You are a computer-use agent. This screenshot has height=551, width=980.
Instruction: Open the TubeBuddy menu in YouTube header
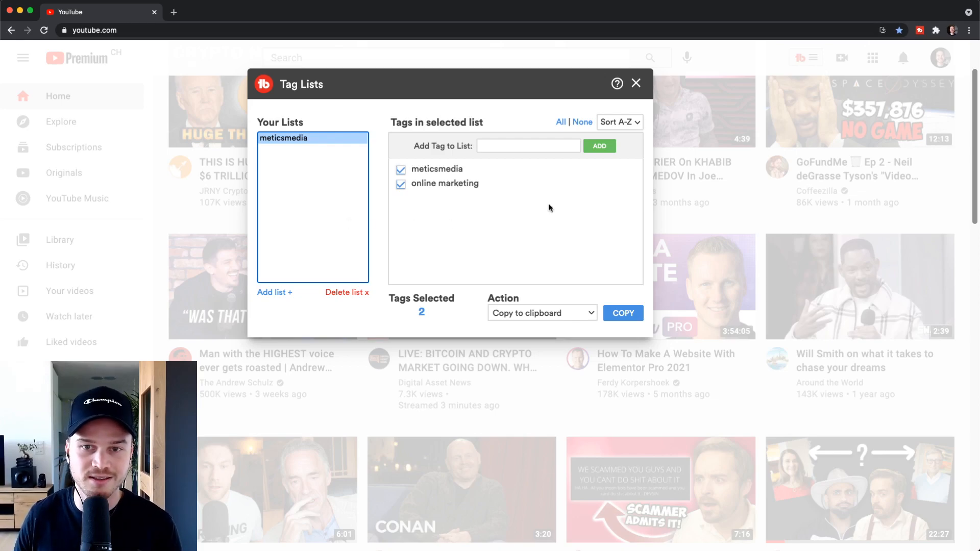tap(806, 58)
